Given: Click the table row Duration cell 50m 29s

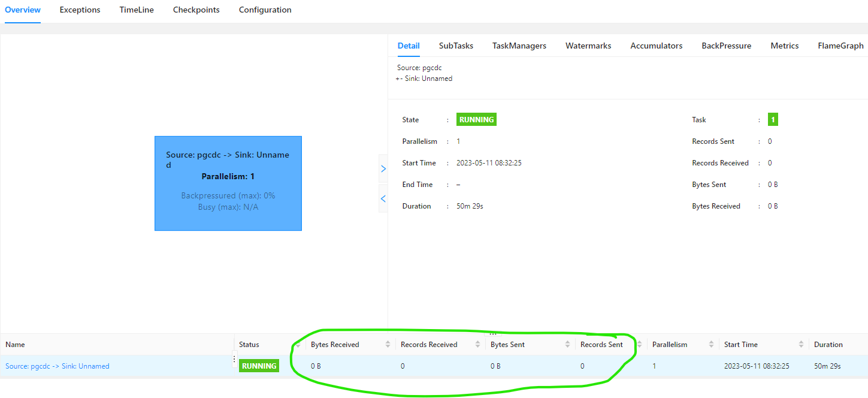Looking at the screenshot, I should pyautogui.click(x=827, y=366).
